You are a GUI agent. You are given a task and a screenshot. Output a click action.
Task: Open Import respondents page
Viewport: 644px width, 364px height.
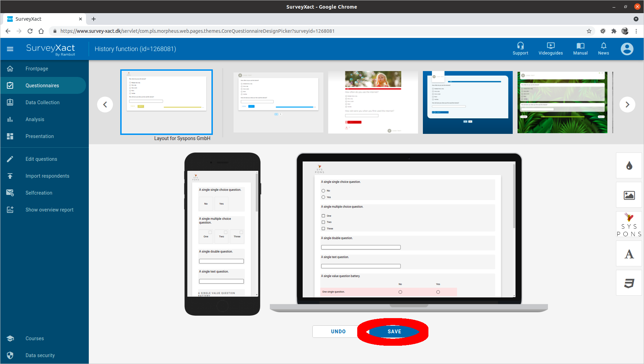tap(47, 176)
